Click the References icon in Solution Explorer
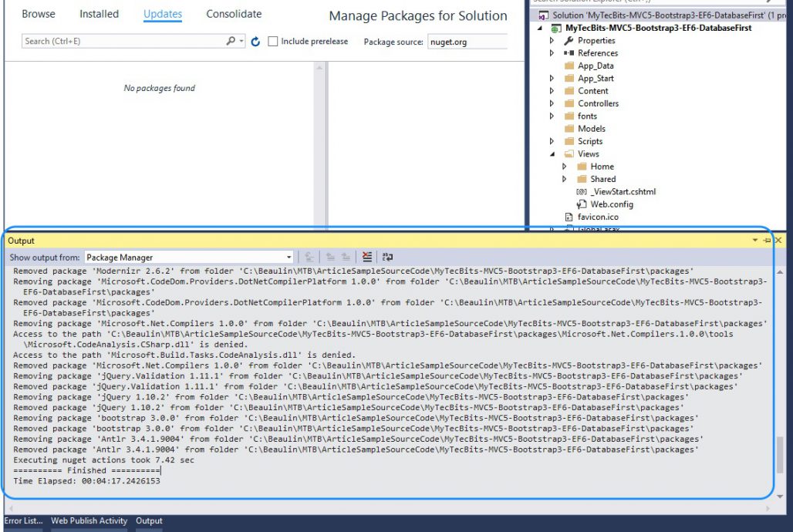The image size is (793, 532). click(x=569, y=53)
